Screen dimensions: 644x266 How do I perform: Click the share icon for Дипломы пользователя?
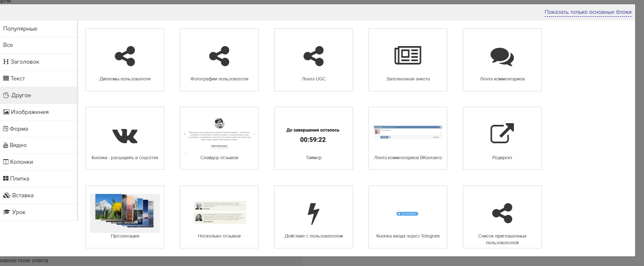click(125, 56)
